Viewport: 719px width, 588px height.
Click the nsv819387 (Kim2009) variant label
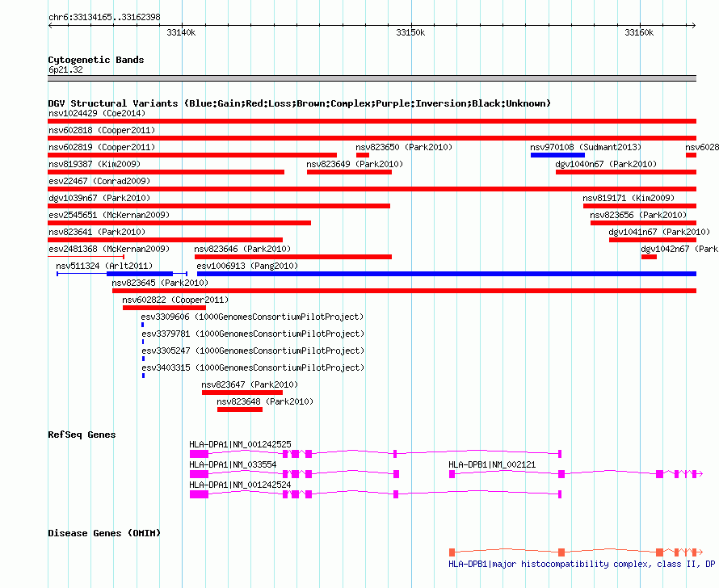95,164
